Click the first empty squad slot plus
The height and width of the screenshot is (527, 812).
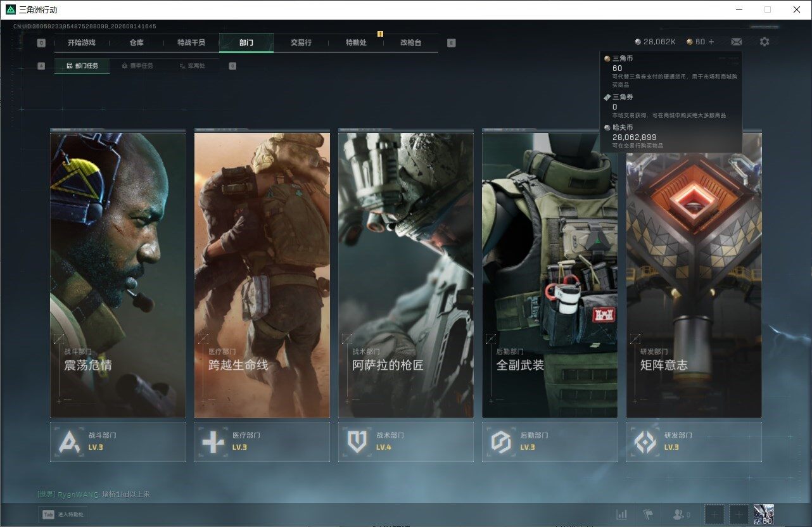click(x=714, y=514)
